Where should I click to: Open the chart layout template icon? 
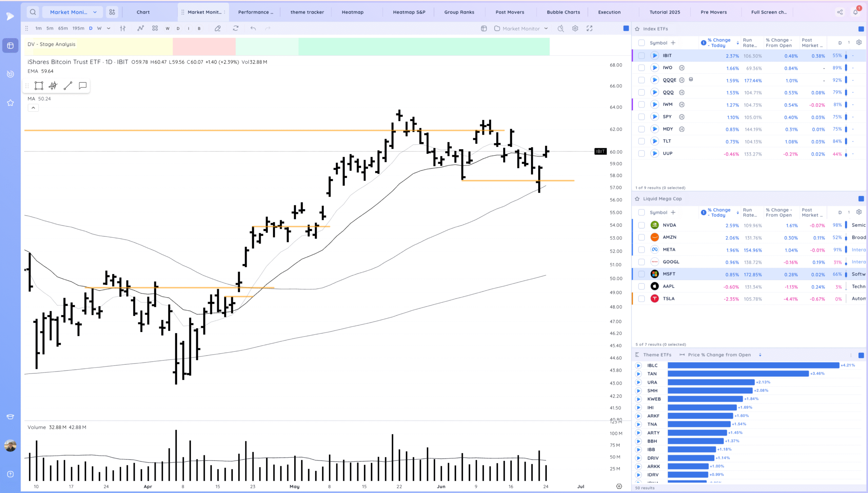tap(484, 28)
